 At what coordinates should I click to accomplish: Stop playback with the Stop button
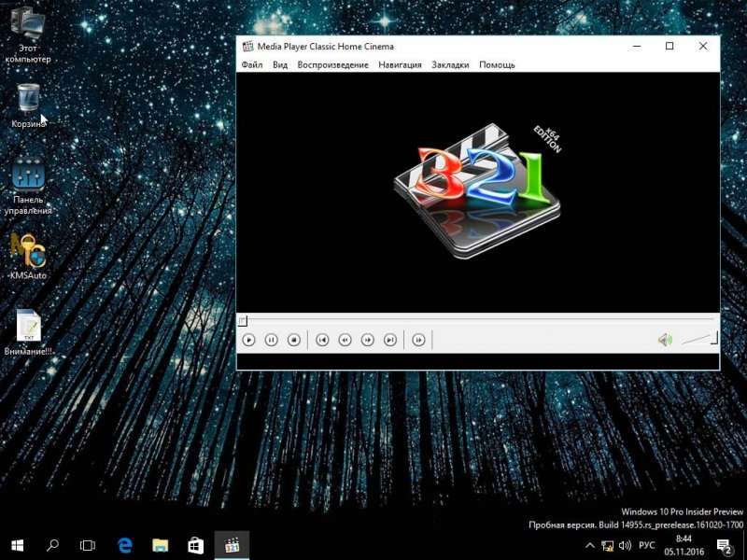(x=293, y=340)
